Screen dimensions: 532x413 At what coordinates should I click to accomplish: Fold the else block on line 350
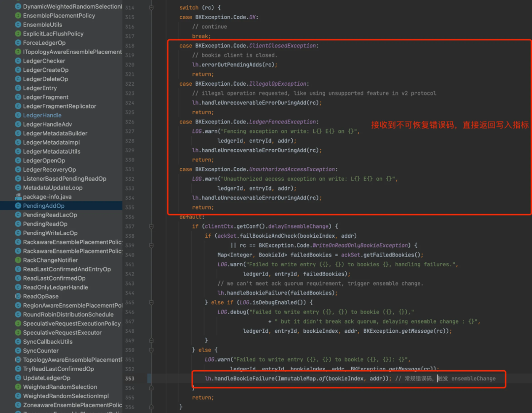pyautogui.click(x=151, y=350)
